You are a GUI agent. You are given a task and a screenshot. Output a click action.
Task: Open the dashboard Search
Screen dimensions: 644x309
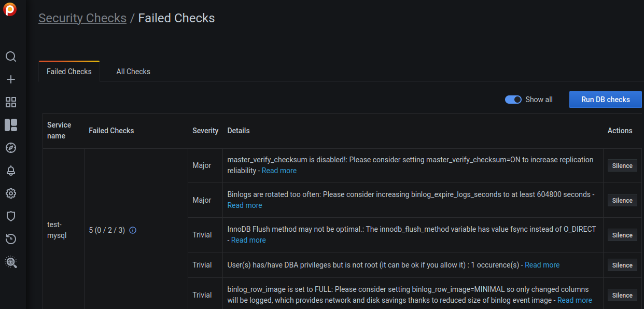click(10, 57)
